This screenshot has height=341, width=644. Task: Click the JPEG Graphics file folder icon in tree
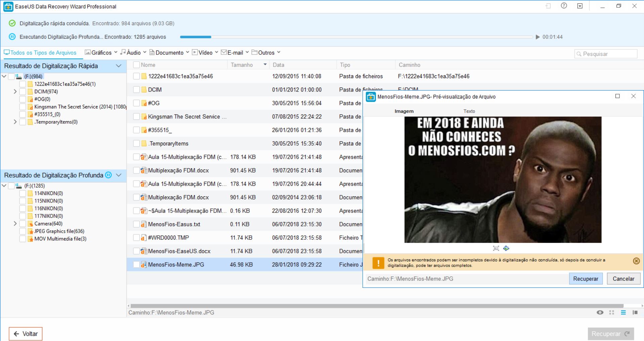click(30, 231)
